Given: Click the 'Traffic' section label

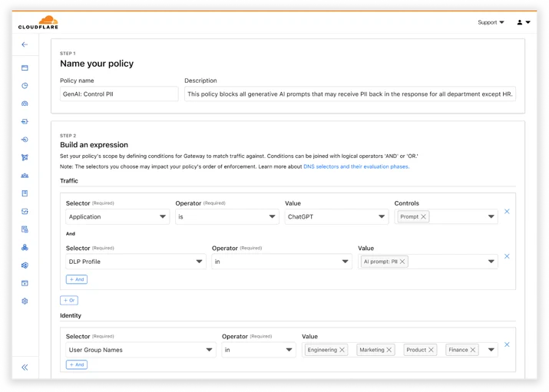Looking at the screenshot, I should [69, 181].
